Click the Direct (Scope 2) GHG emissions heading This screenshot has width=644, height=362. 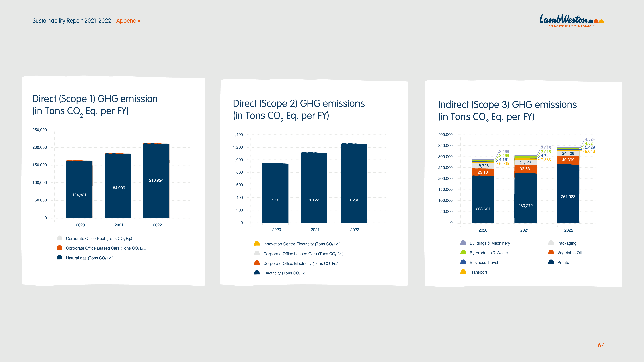299,110
